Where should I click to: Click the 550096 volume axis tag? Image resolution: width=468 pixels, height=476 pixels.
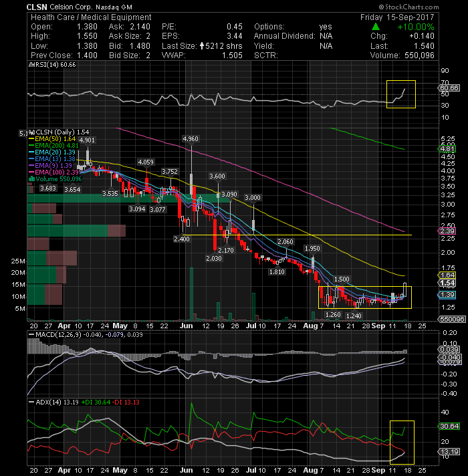[451, 319]
